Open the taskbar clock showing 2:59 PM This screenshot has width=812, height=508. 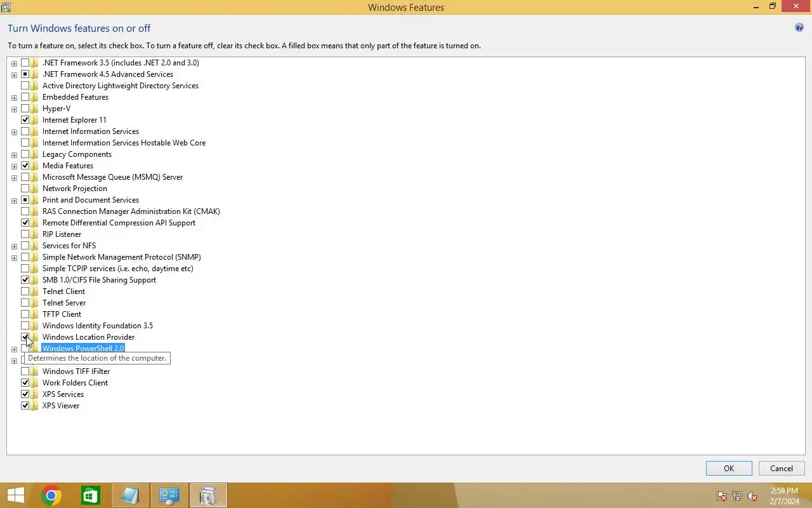(x=784, y=495)
